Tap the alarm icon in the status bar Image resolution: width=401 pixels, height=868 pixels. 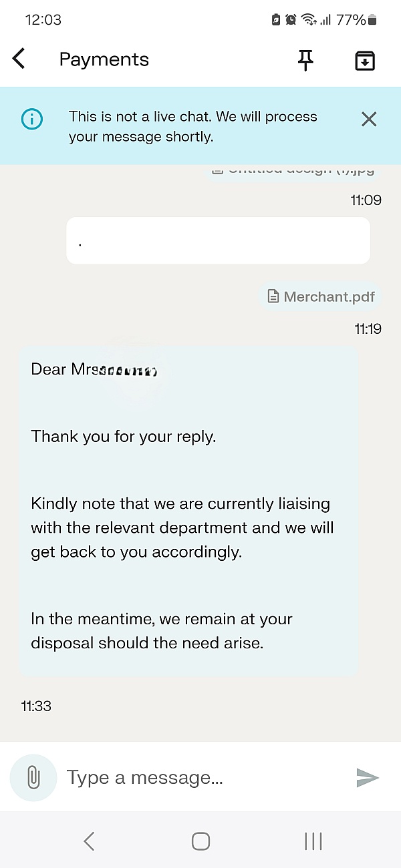coord(291,20)
